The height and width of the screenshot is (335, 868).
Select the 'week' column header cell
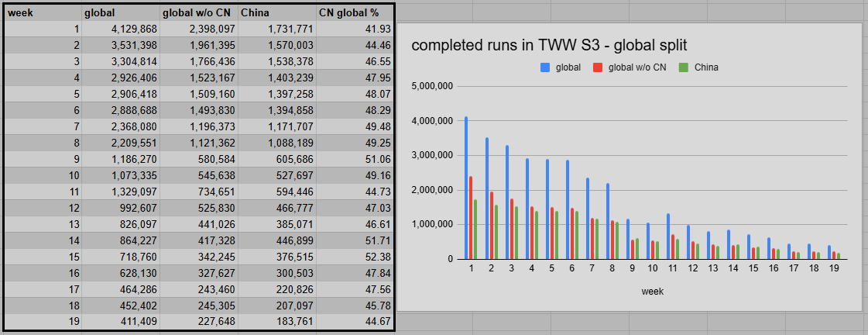pyautogui.click(x=43, y=12)
